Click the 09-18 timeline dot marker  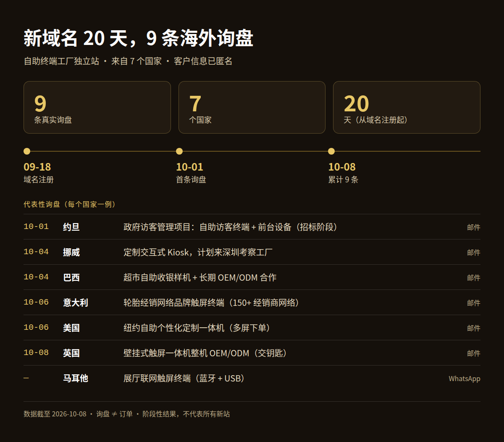[x=27, y=151]
